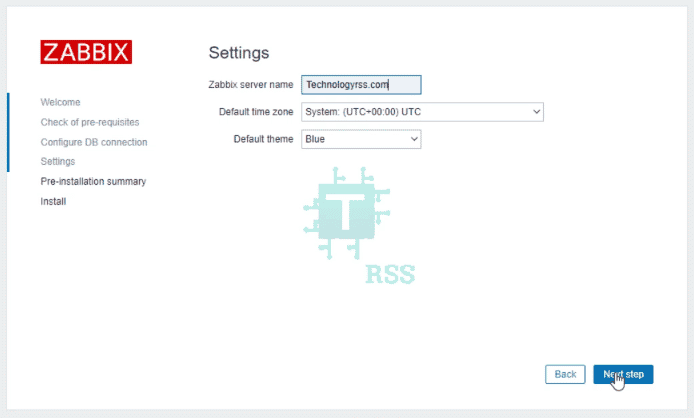
Task: Select Configure DB connection step
Action: [94, 142]
